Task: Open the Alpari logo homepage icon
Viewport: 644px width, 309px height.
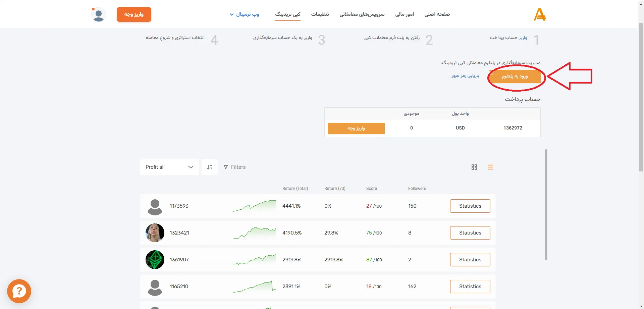Action: click(539, 14)
